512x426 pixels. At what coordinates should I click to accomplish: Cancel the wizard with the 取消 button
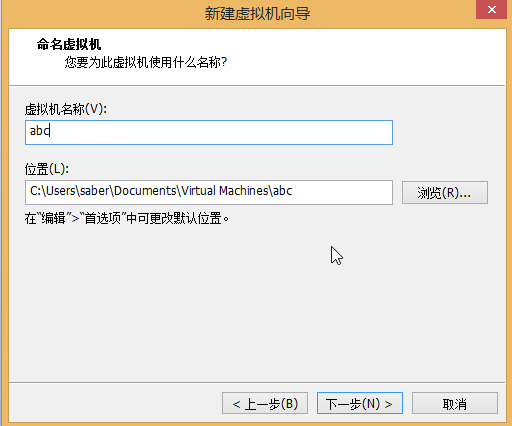[x=455, y=403]
